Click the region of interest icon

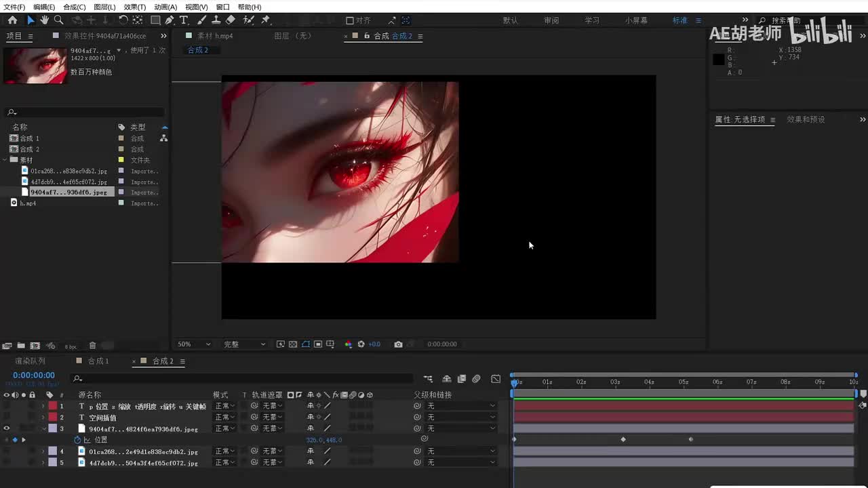tap(318, 344)
